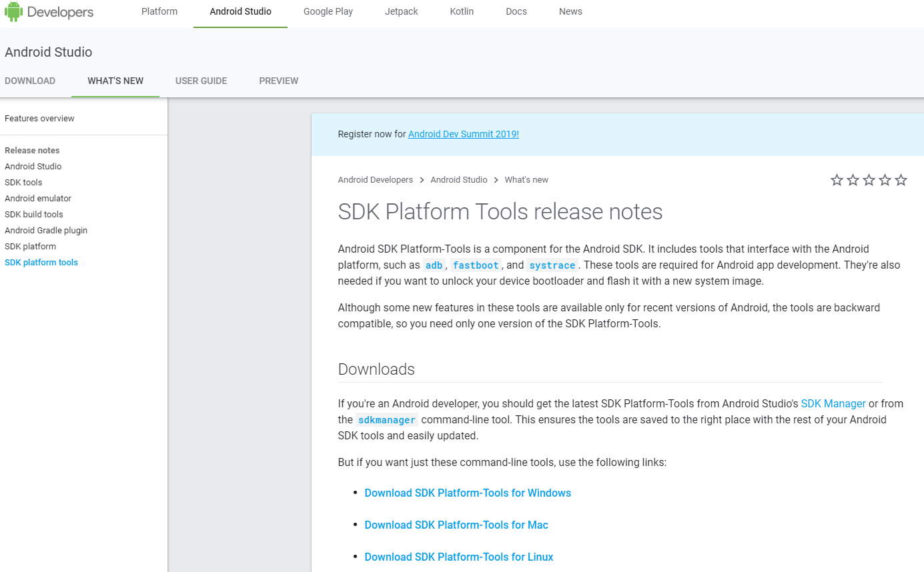
Task: Click the Downloads section heading
Action: [x=376, y=369]
